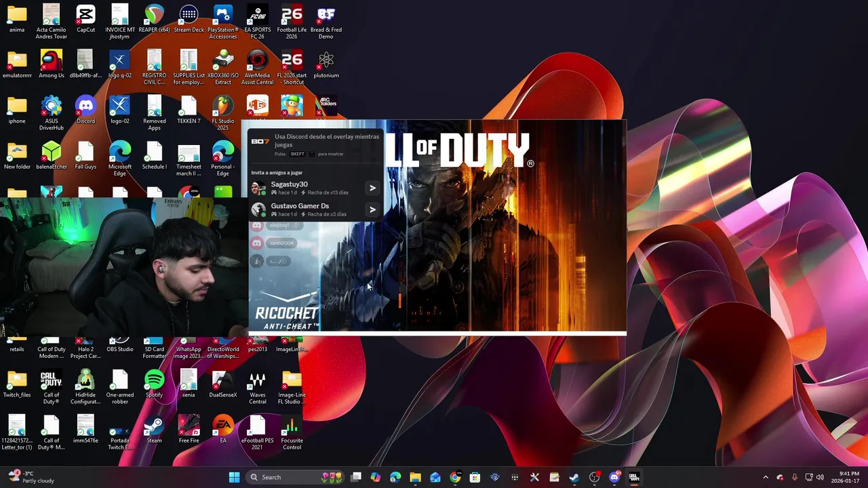Select the Call of Duty® desktop icon

coord(52,387)
